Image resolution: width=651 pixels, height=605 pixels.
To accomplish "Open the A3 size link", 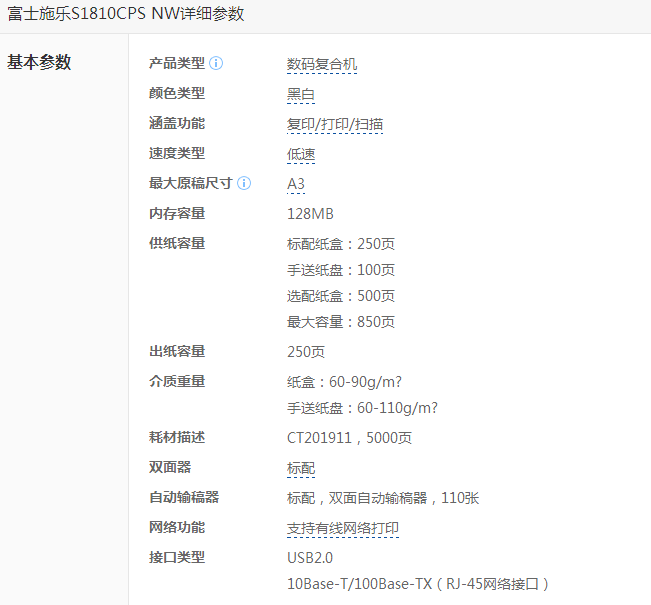I will [x=296, y=184].
